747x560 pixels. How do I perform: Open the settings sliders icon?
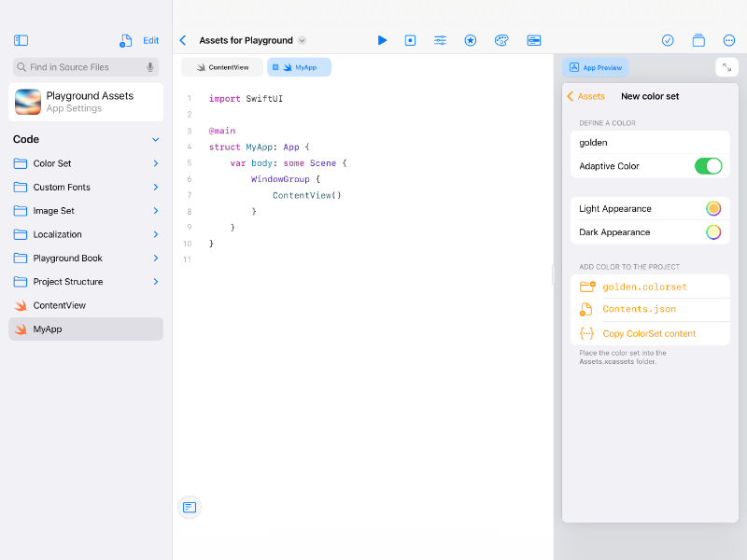(x=440, y=40)
